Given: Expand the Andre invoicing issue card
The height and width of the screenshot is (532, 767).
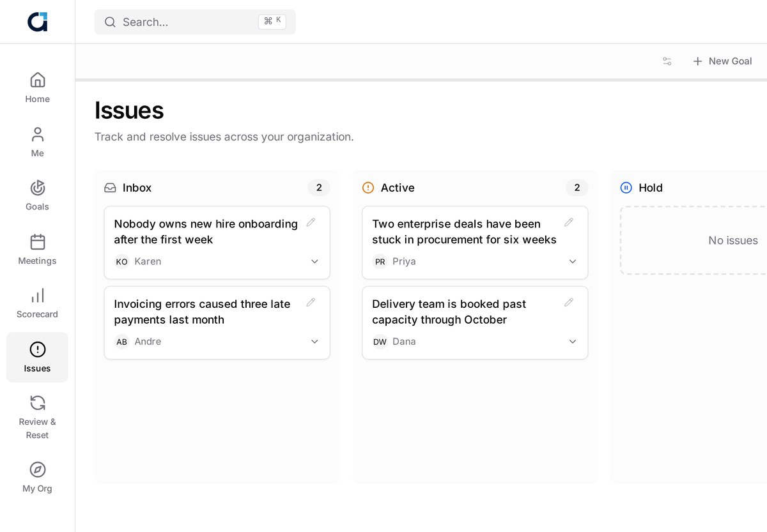Looking at the screenshot, I should [x=314, y=342].
